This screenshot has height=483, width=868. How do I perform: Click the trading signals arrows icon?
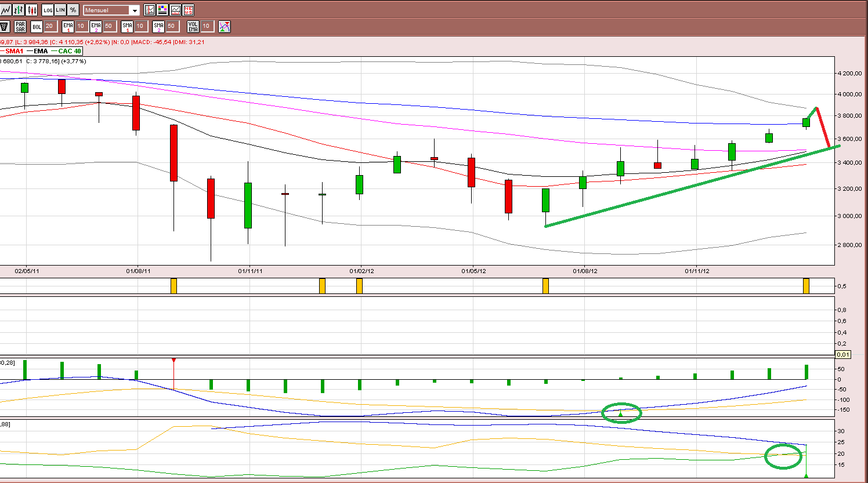[x=225, y=26]
